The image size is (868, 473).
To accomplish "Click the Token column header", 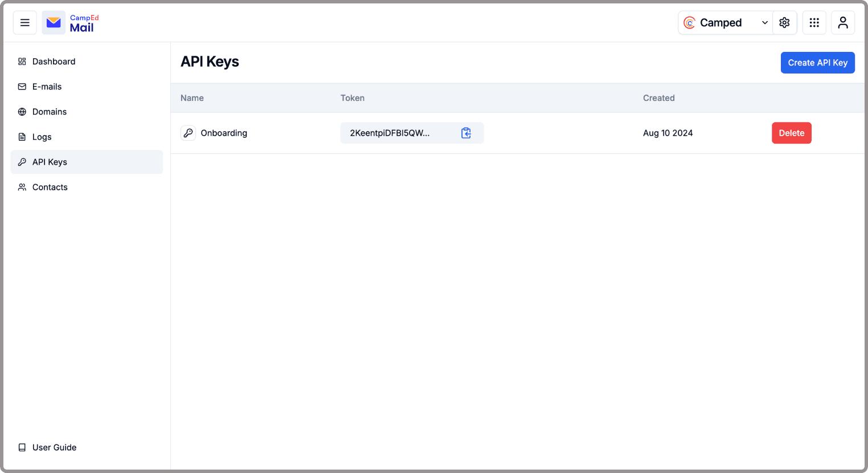I will (353, 98).
